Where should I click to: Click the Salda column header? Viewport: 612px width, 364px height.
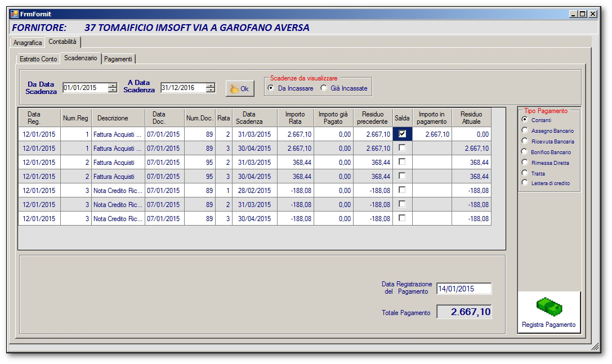[403, 118]
